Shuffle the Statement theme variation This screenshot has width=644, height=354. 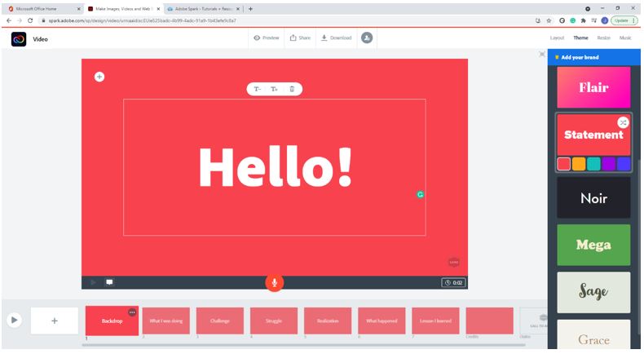tap(623, 122)
